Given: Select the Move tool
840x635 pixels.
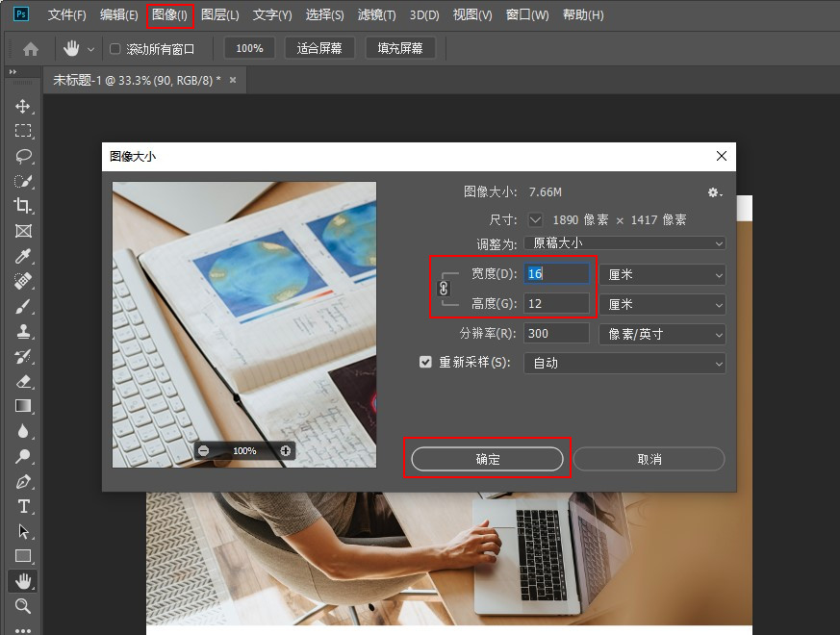Looking at the screenshot, I should click(22, 106).
